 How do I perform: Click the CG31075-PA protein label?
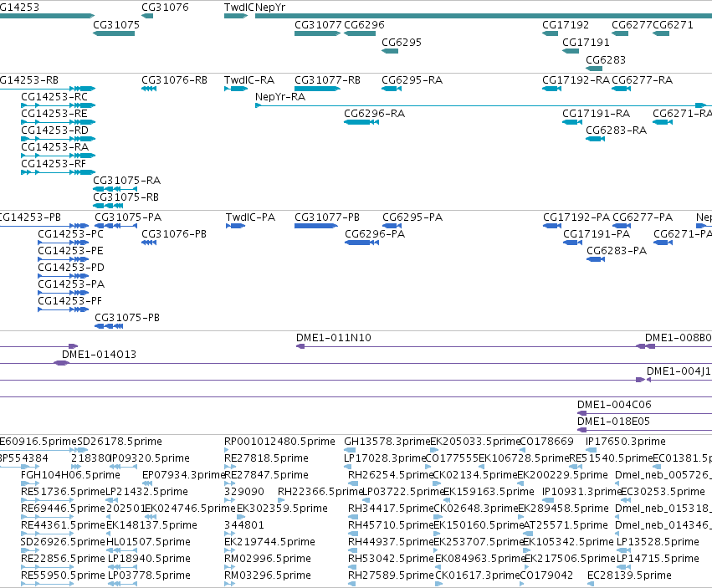[x=128, y=217]
